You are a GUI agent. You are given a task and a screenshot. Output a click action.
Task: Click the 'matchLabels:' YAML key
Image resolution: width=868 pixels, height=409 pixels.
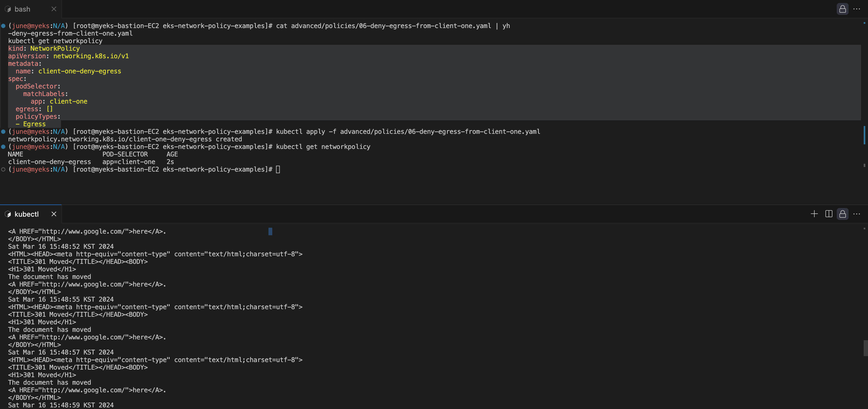(x=46, y=94)
